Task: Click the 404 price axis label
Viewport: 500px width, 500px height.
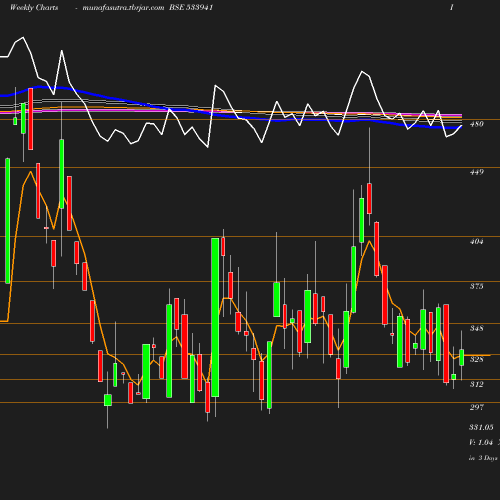Action: (476, 241)
